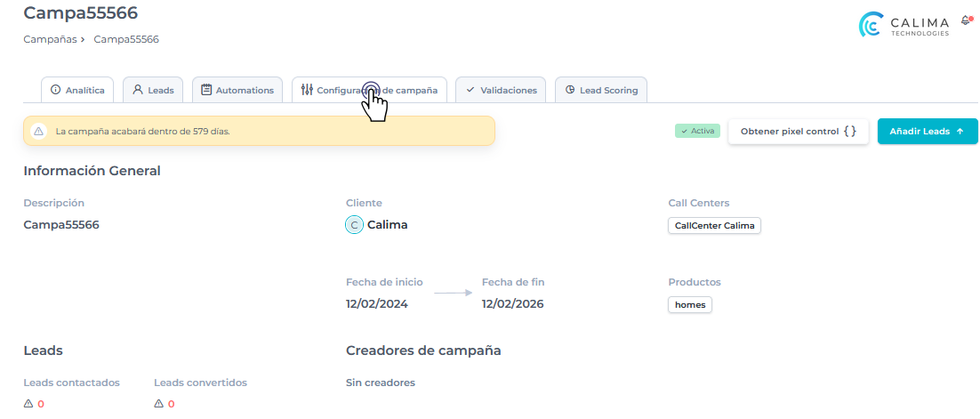Click the Calima Technologies logo
The image size is (980, 419).
point(904,25)
